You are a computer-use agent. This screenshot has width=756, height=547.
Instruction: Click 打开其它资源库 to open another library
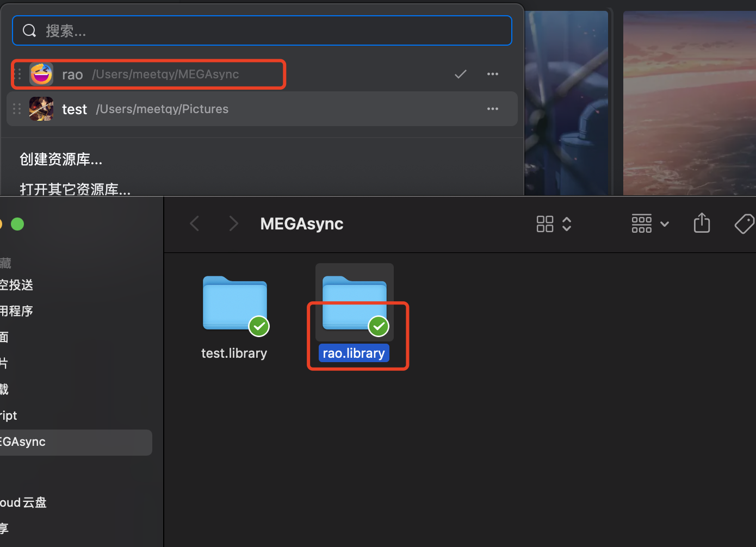[x=75, y=189]
